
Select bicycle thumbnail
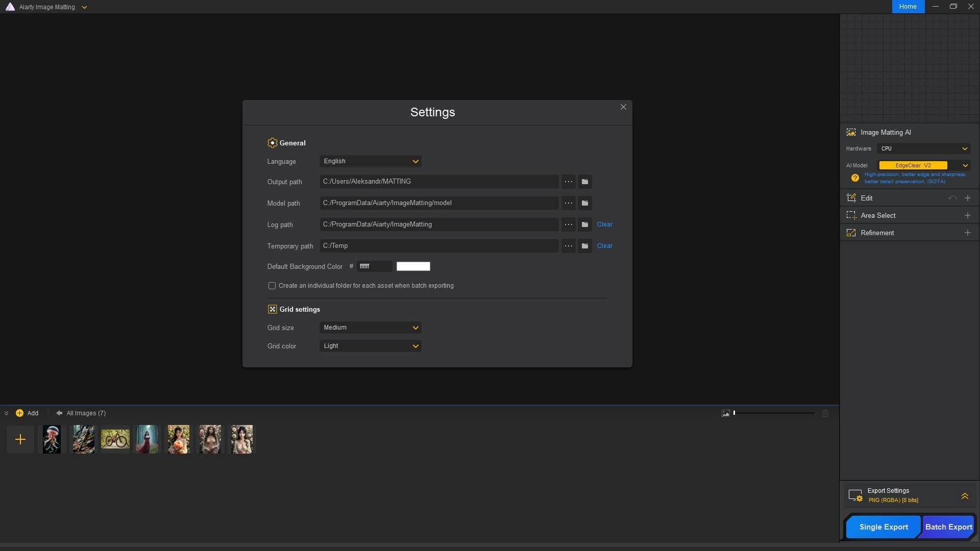pos(115,439)
